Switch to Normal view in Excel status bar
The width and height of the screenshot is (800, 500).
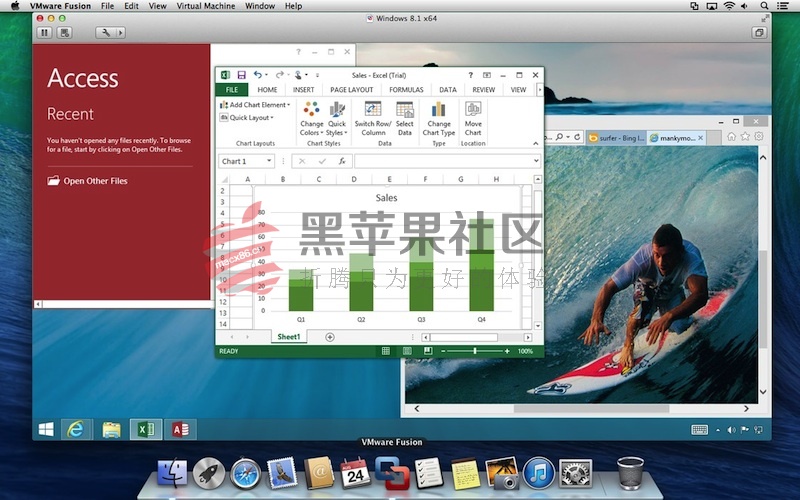386,351
